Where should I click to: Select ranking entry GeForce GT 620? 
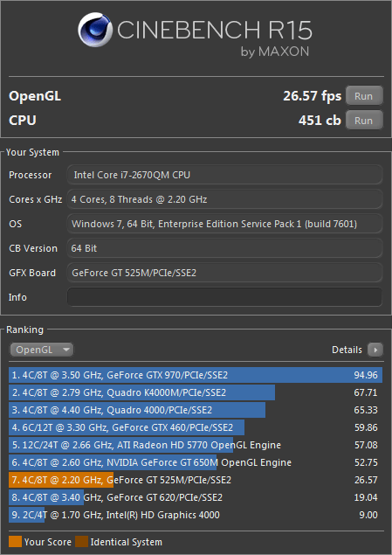(x=196, y=497)
